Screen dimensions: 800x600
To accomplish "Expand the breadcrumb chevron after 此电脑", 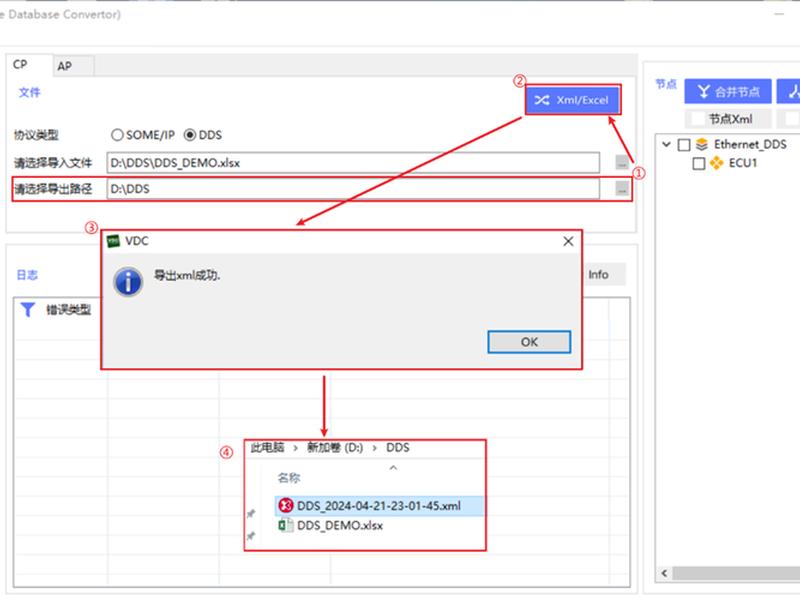I will pyautogui.click(x=295, y=448).
